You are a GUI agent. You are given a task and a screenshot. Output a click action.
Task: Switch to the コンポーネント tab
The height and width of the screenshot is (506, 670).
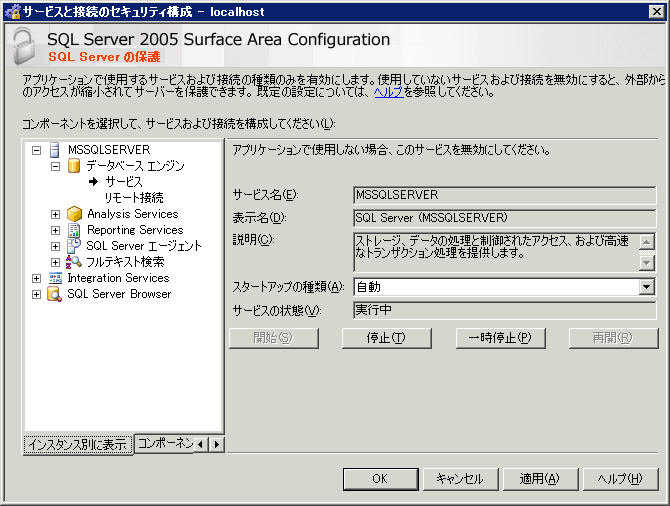(165, 443)
